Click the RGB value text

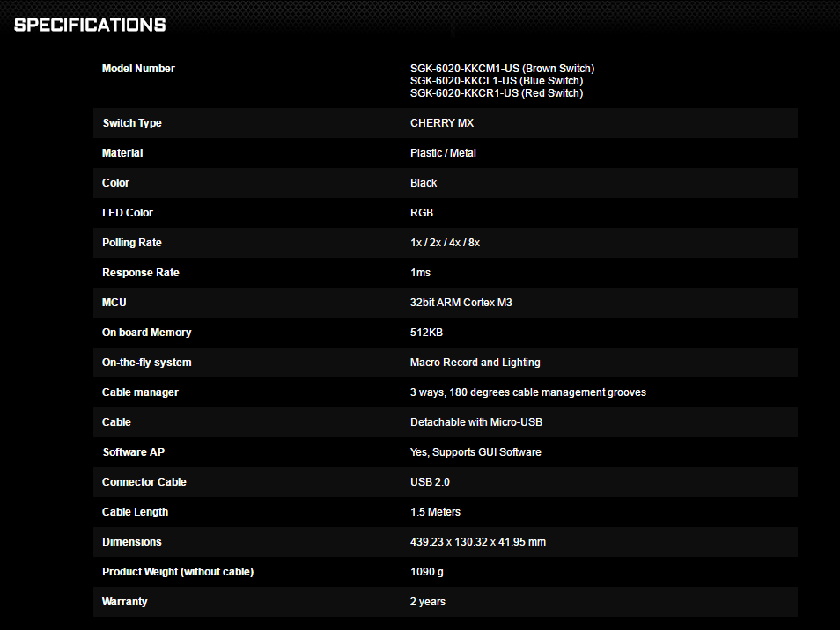(x=422, y=213)
